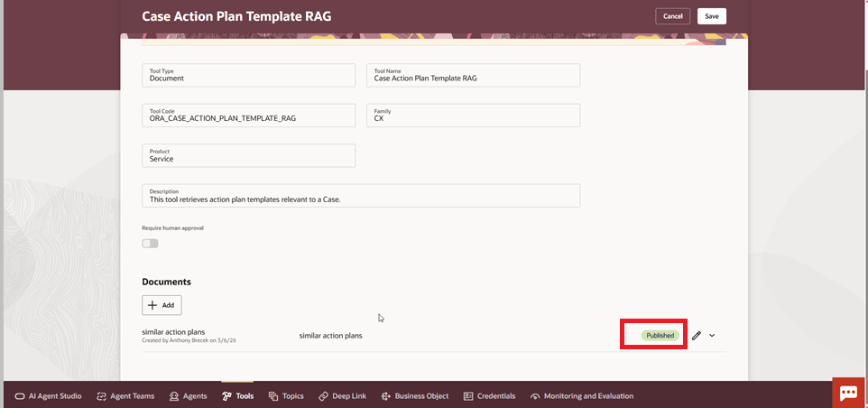868x408 pixels.
Task: Click the Tool Type field
Action: click(x=248, y=75)
